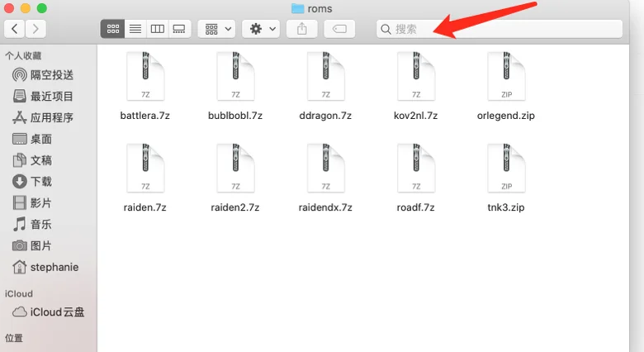Screen dimensions: 644x352
Task: Open the group-by arrangement dropdown
Action: (x=216, y=29)
